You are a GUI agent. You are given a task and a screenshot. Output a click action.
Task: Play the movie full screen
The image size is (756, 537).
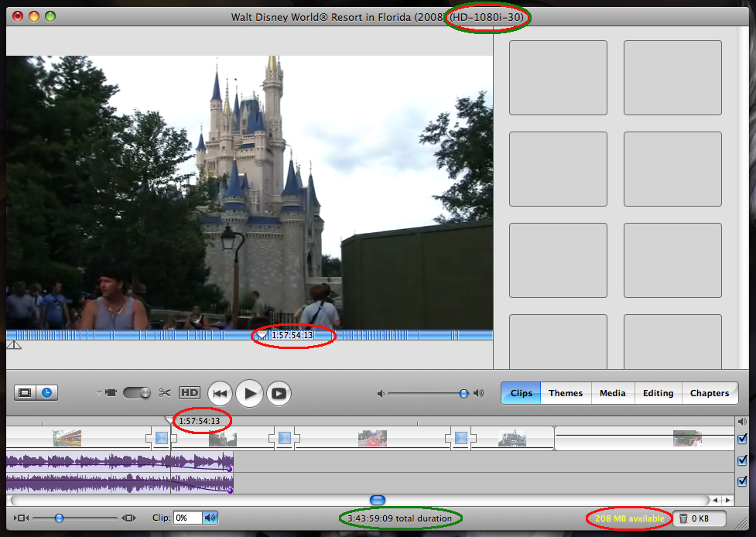[279, 393]
